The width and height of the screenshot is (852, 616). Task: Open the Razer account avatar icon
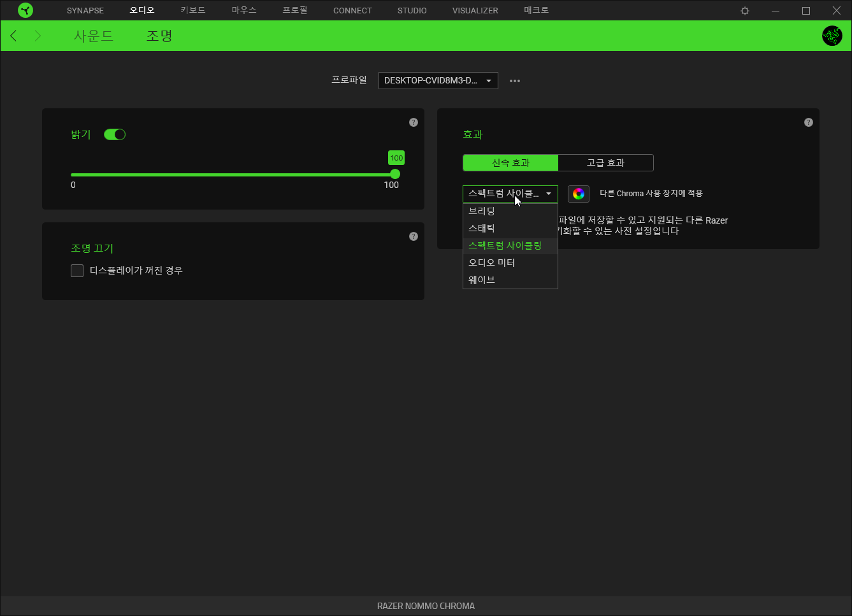pyautogui.click(x=832, y=36)
